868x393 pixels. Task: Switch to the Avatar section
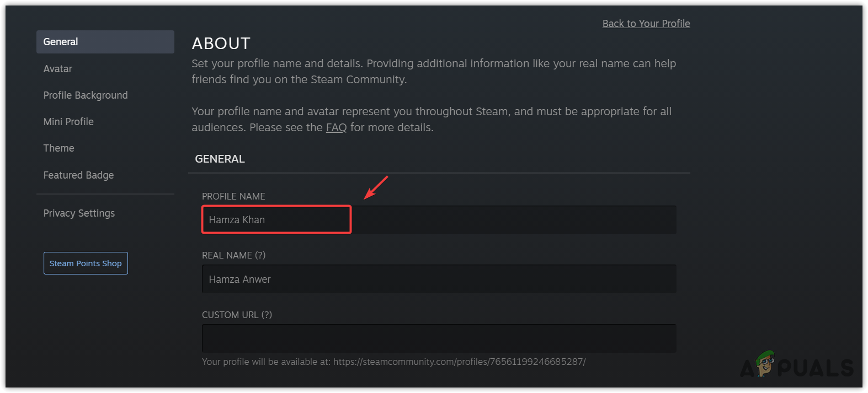[58, 69]
